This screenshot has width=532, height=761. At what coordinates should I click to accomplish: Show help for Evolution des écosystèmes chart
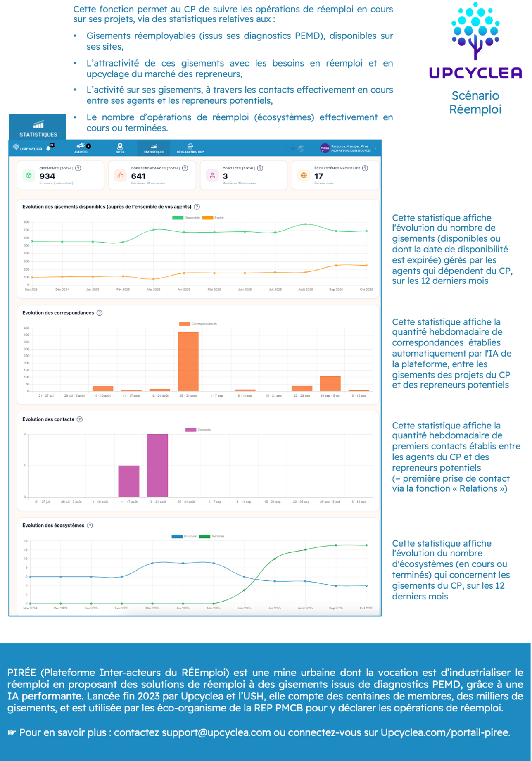point(90,526)
